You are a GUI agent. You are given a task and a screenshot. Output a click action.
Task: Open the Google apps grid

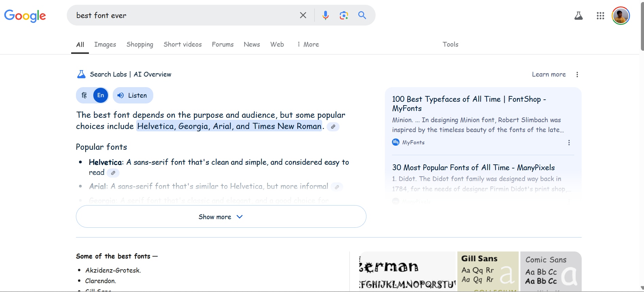(x=600, y=16)
